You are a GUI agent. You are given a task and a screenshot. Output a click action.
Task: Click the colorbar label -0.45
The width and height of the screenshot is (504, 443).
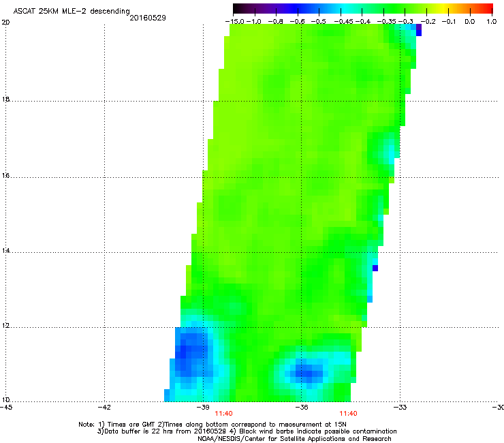pyautogui.click(x=344, y=22)
